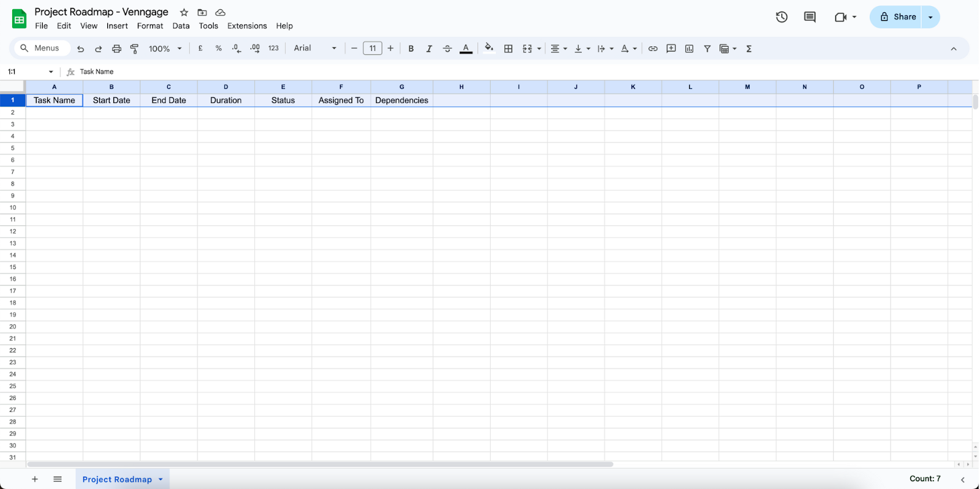This screenshot has height=489, width=980.
Task: Insert a chart using the chart icon
Action: (689, 48)
